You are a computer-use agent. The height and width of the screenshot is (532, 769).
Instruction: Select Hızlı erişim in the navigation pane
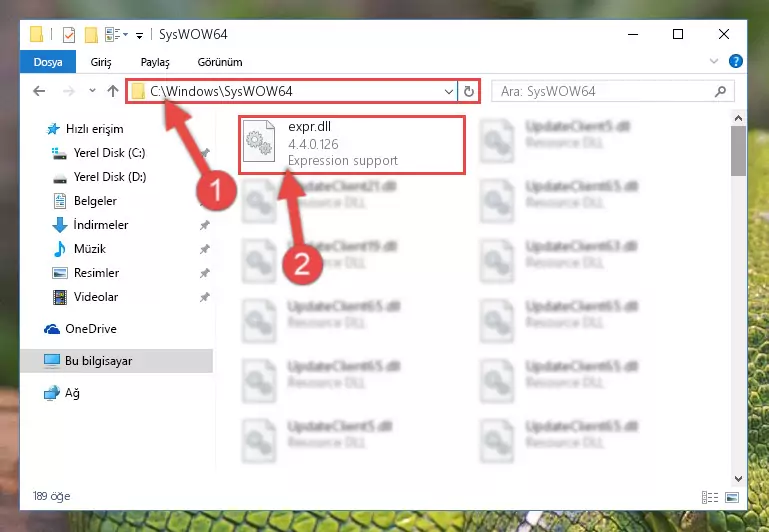pyautogui.click(x=95, y=129)
